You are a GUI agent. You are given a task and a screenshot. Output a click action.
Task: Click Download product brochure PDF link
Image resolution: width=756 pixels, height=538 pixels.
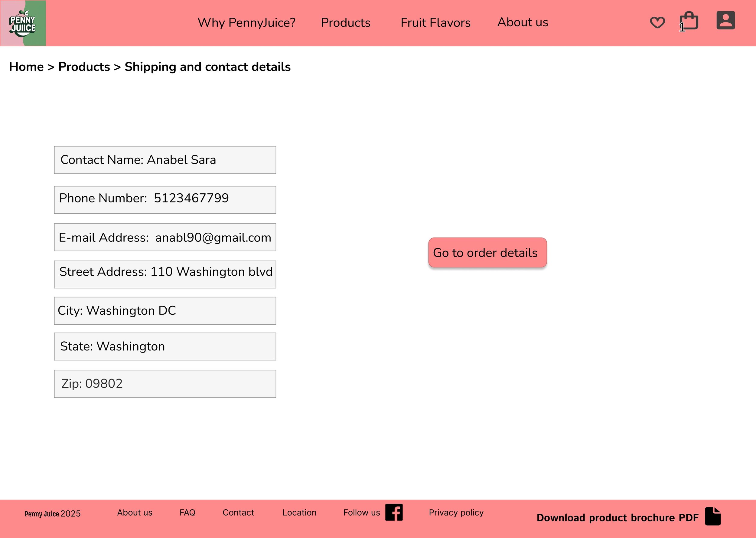pos(617,517)
